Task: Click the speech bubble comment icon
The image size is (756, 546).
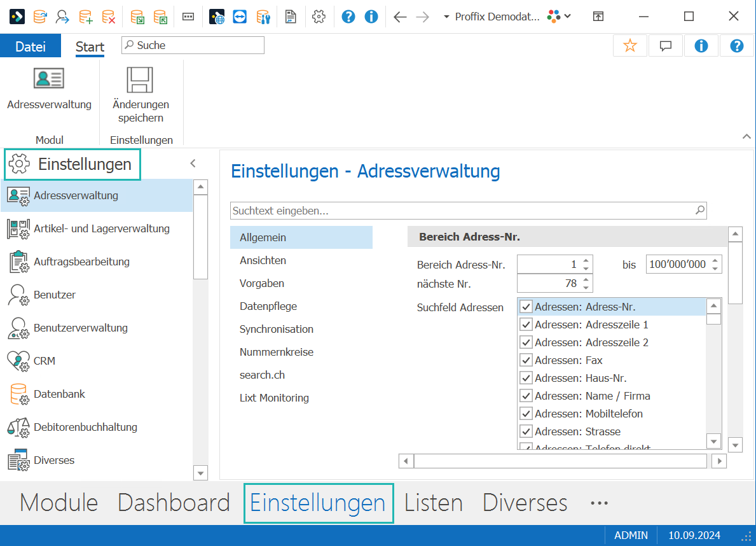Action: click(665, 46)
